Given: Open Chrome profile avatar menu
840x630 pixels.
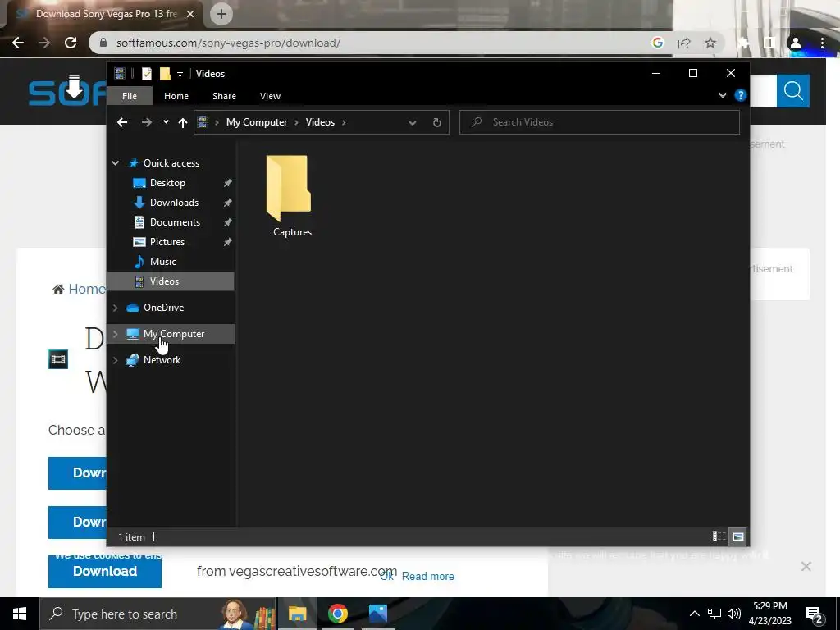Looking at the screenshot, I should point(796,43).
